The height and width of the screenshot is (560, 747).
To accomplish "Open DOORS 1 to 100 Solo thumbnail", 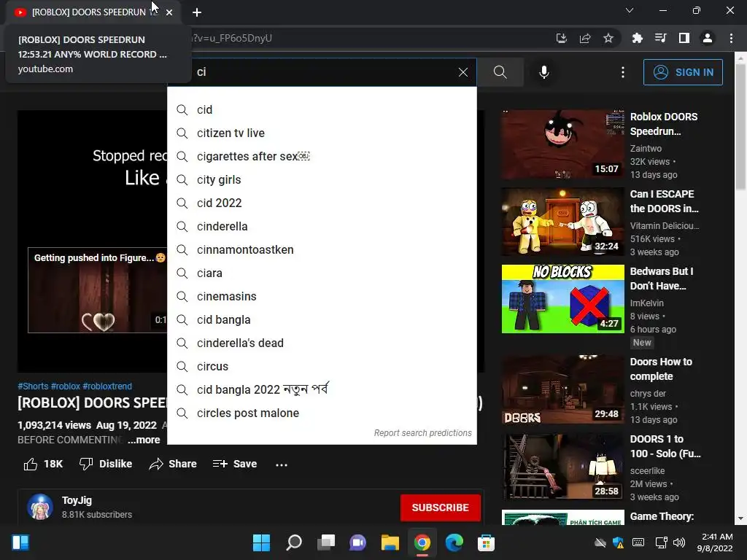I will (562, 467).
